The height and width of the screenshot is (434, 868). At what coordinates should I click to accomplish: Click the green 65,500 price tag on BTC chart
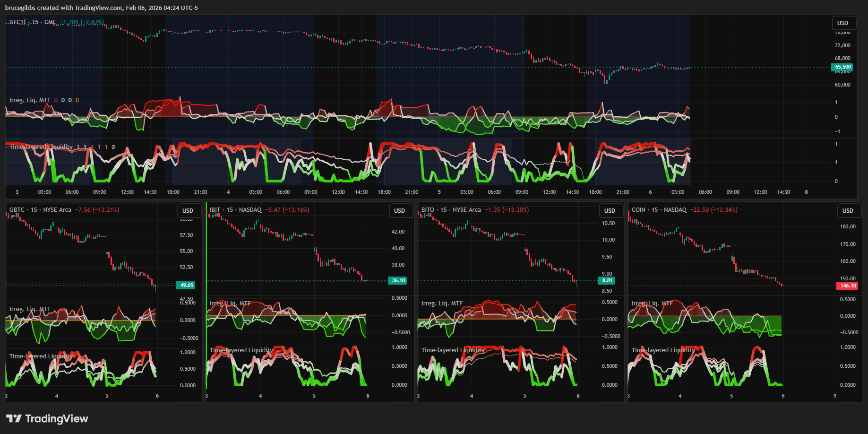point(842,67)
